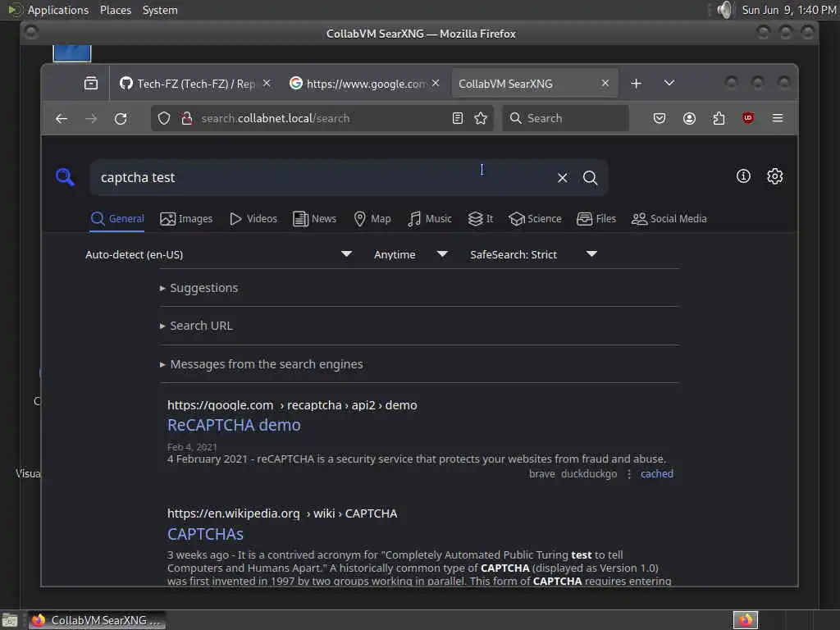Open tracking protection shield icon

164,118
